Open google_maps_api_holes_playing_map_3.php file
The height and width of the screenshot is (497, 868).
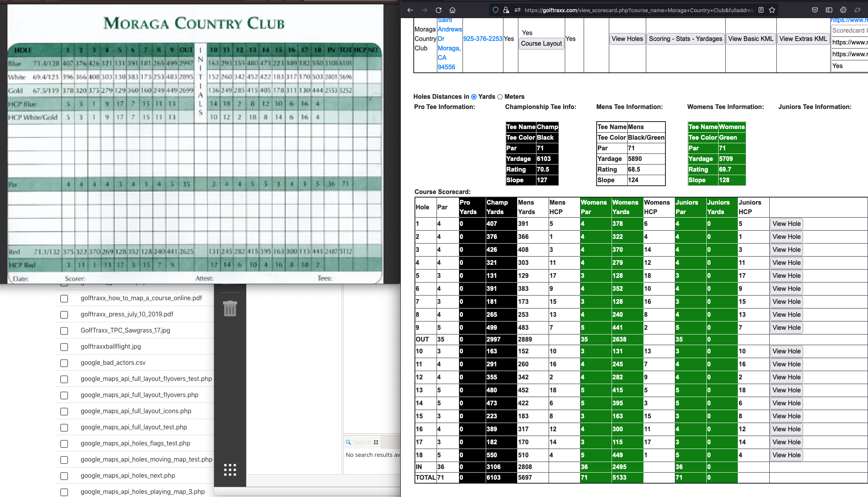[x=142, y=491]
